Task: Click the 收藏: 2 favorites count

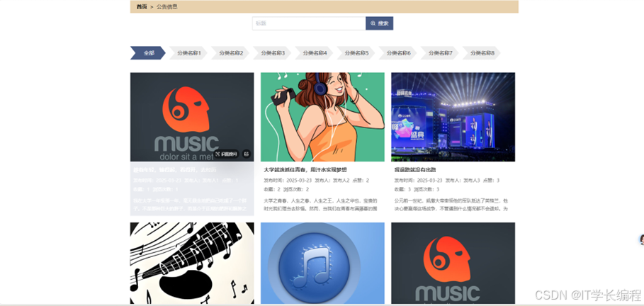Action: click(272, 189)
